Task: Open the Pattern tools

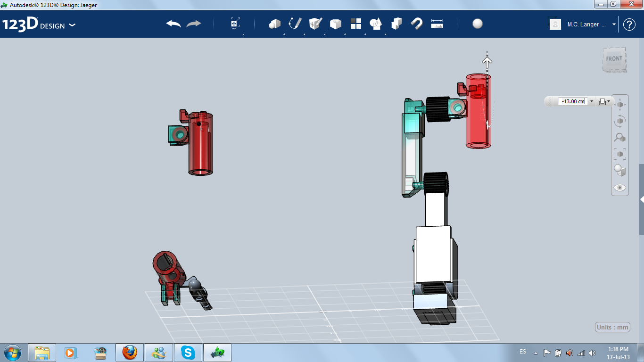Action: click(356, 24)
